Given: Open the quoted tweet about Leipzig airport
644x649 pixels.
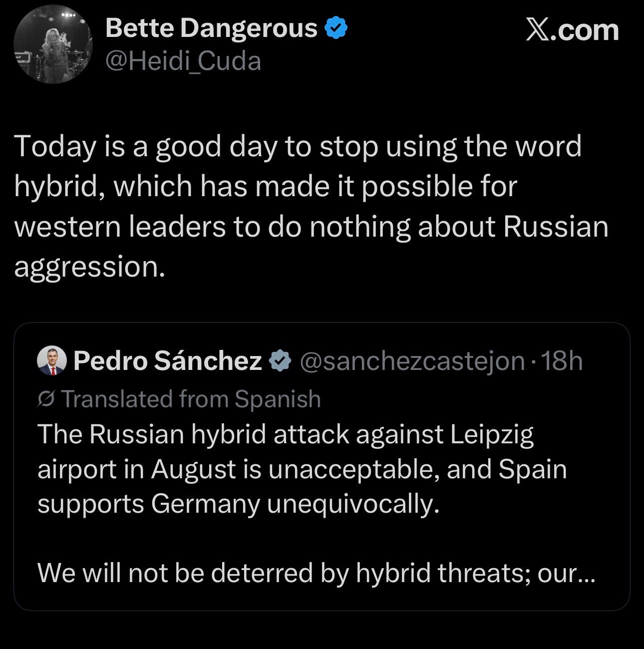Looking at the screenshot, I should tap(322, 467).
